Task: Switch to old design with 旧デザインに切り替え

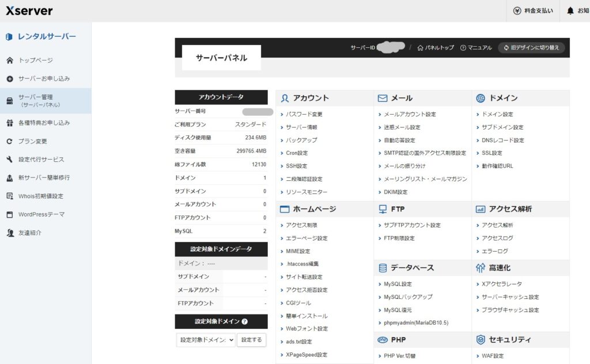Action: [531, 48]
